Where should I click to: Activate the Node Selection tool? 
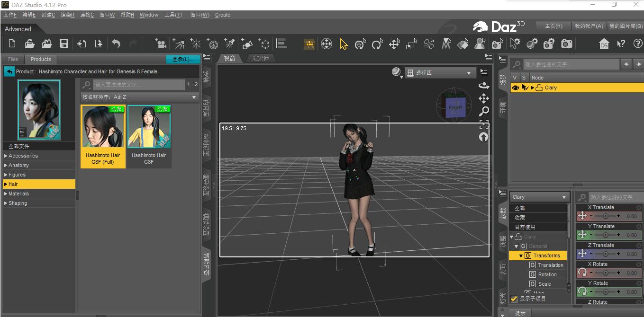pyautogui.click(x=344, y=44)
